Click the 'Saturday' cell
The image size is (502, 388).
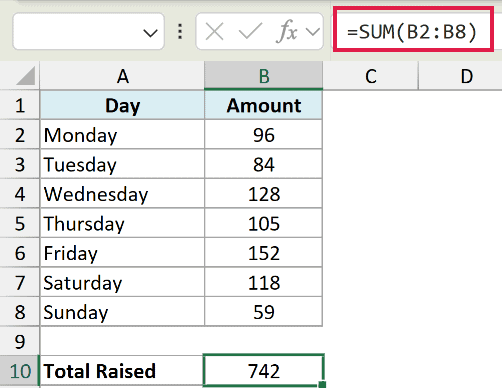click(x=122, y=282)
